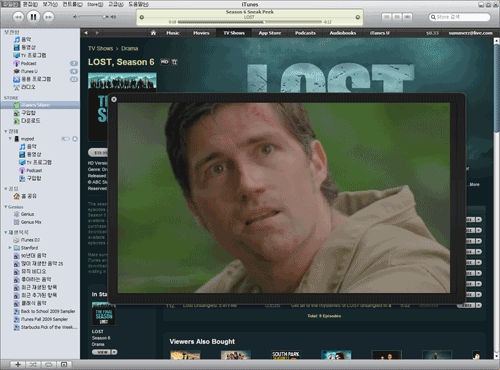Click the Store search field
This screenshot has height=370, width=500.
click(x=459, y=17)
